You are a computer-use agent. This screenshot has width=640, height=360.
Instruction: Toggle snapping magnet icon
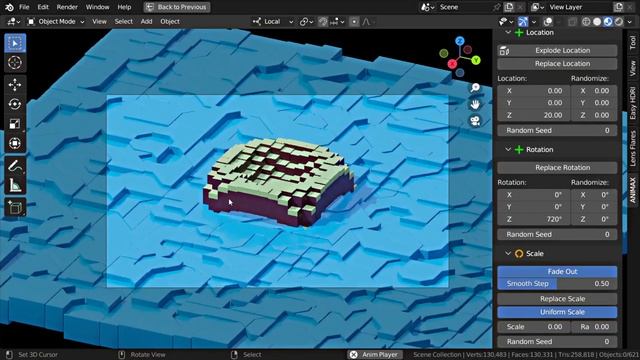point(323,22)
